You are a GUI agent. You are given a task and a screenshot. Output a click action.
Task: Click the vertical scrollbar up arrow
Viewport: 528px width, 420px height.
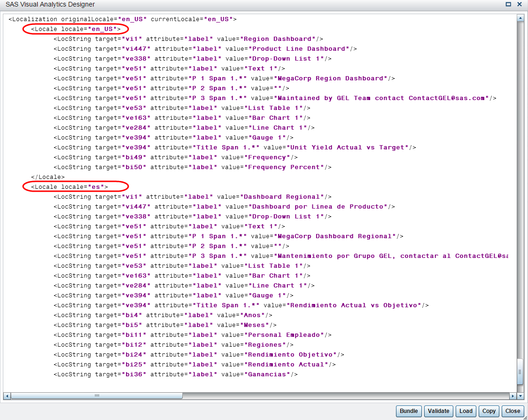[520, 18]
